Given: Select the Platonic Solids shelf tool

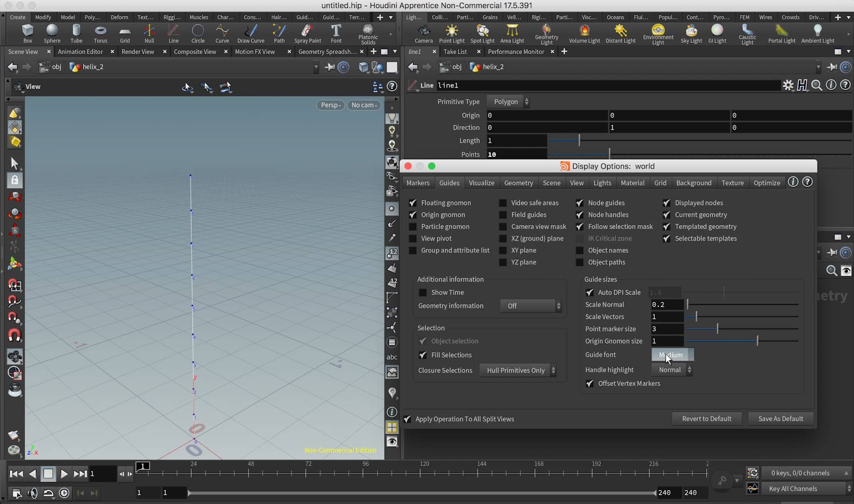Looking at the screenshot, I should click(x=368, y=35).
